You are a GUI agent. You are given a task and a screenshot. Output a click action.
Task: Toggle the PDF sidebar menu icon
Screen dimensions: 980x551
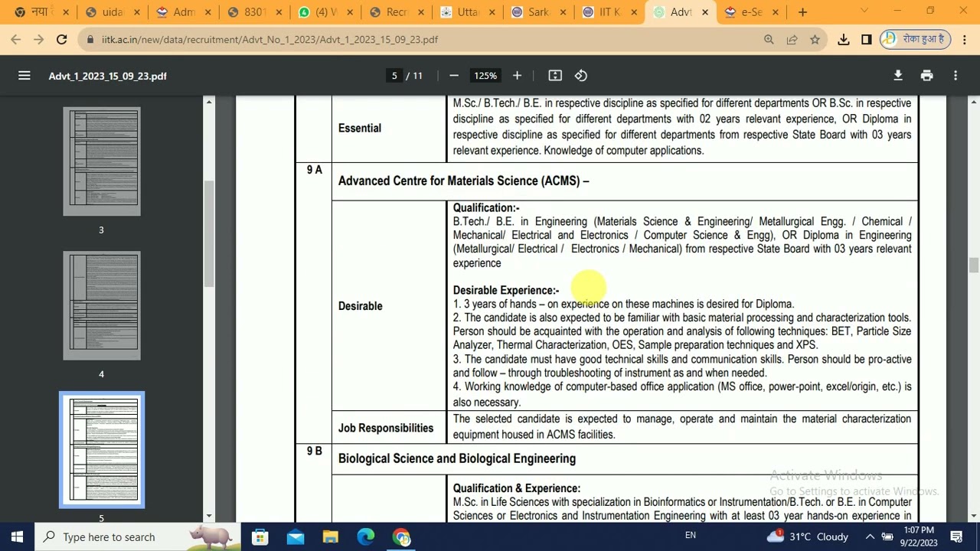click(24, 76)
